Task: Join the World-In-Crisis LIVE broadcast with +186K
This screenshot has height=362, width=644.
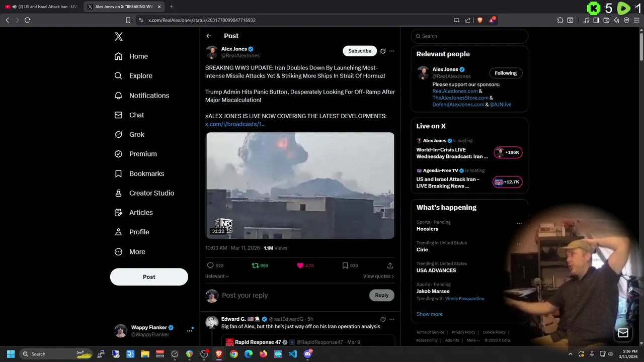Action: [508, 152]
